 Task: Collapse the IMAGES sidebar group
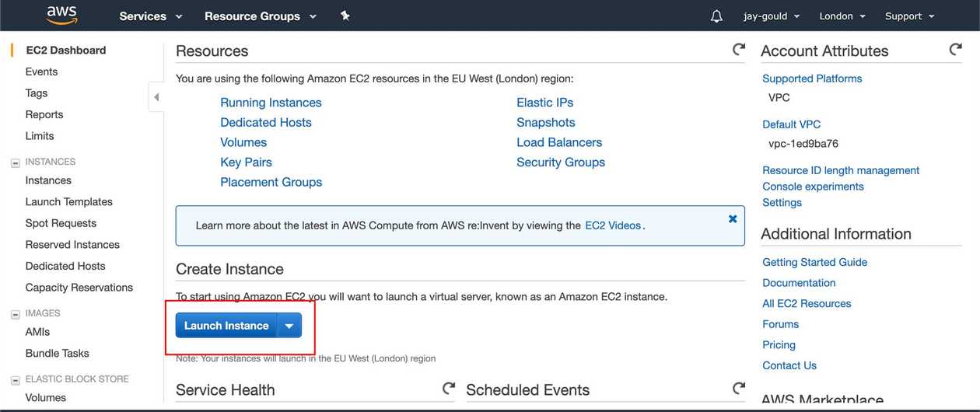15,315
